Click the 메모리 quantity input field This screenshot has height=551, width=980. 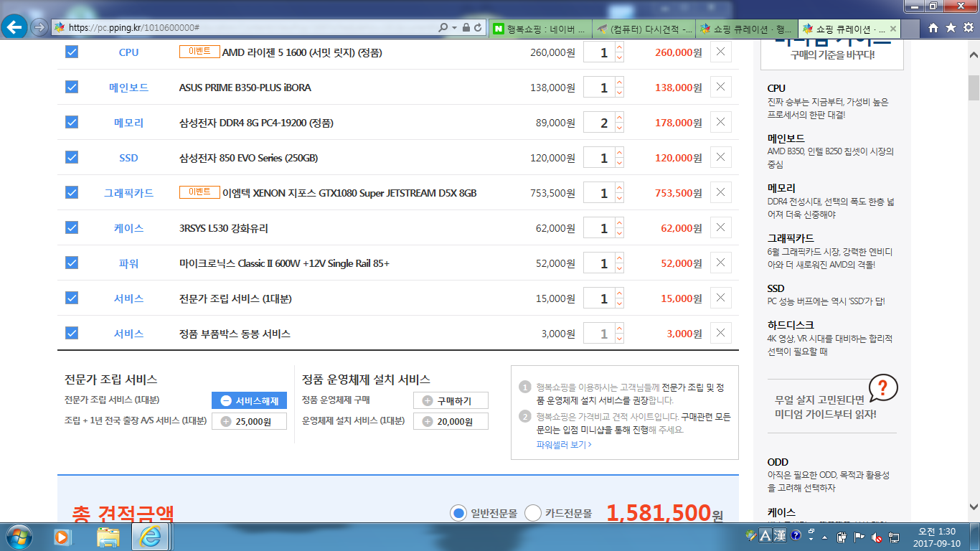click(598, 122)
